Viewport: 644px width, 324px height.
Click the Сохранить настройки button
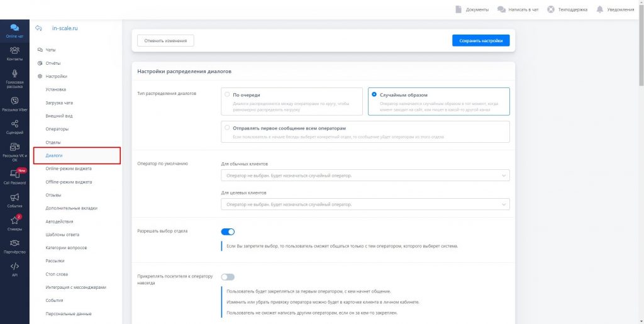click(x=480, y=40)
